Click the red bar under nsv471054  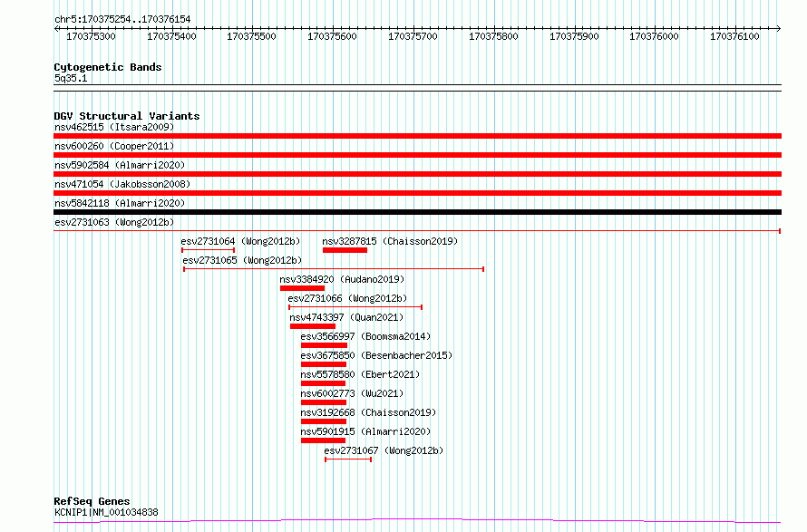[x=417, y=193]
